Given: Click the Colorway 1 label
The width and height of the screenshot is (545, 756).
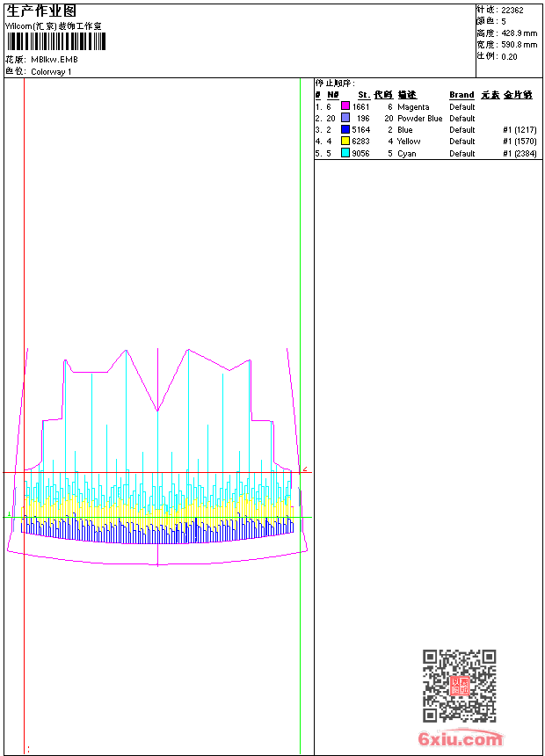Looking at the screenshot, I should [x=51, y=72].
